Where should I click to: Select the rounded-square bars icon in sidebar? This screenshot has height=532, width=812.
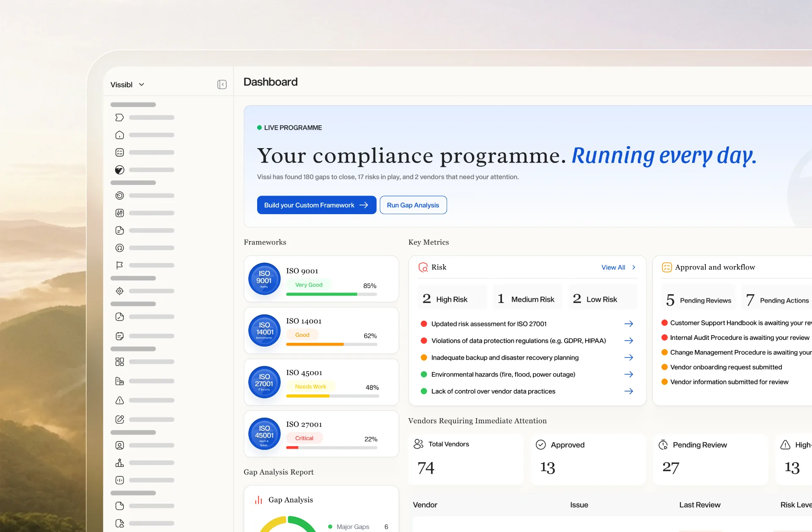120,480
